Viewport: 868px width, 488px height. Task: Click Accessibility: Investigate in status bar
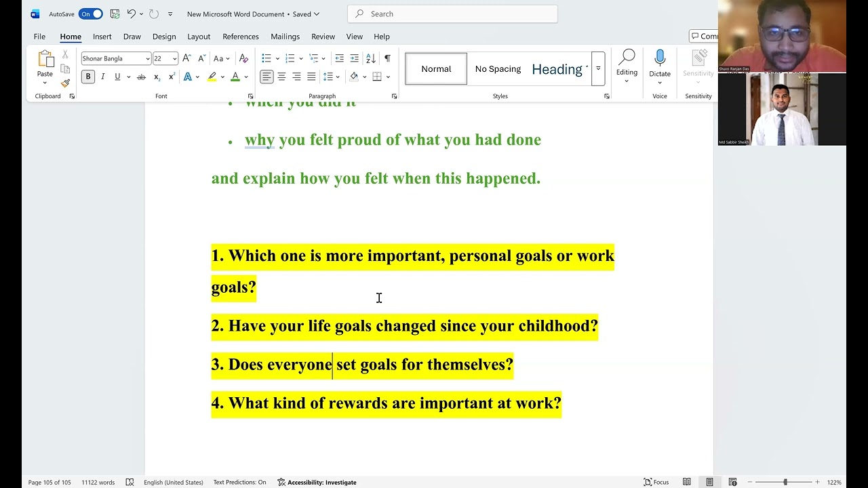(x=317, y=482)
